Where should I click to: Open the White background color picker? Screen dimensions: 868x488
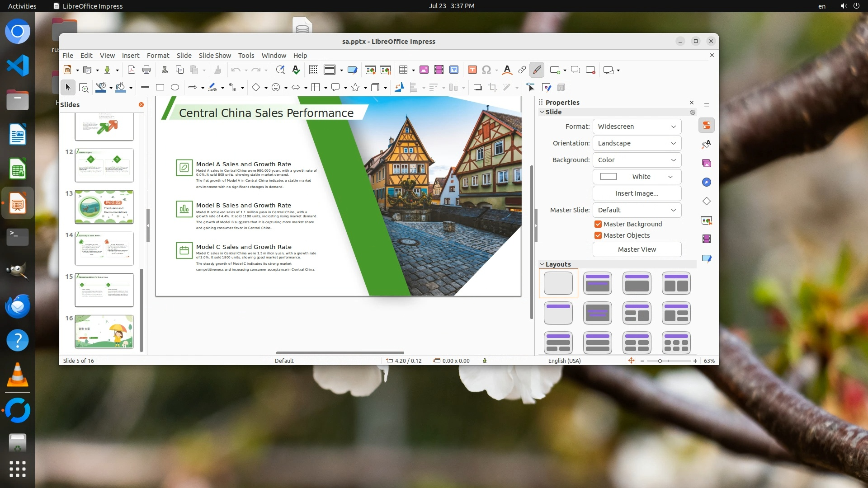tap(637, 177)
